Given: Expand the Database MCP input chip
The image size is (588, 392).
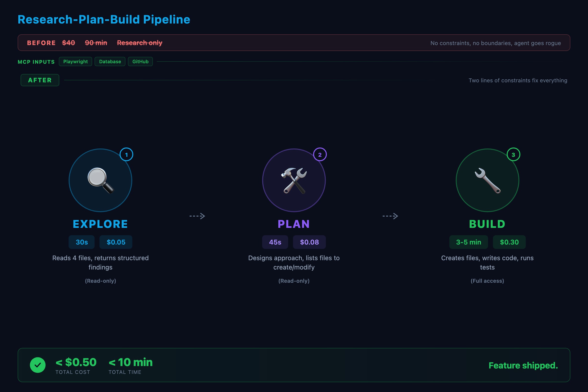Looking at the screenshot, I should [x=110, y=61].
